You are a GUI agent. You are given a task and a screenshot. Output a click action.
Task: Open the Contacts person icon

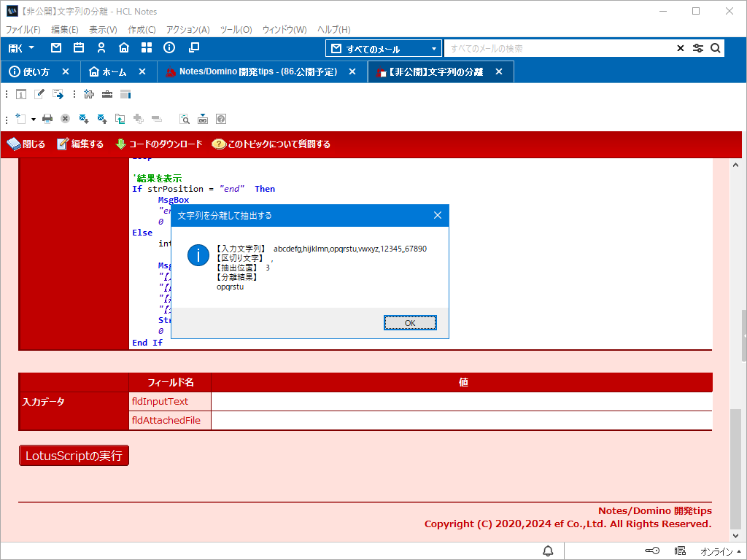[x=101, y=48]
